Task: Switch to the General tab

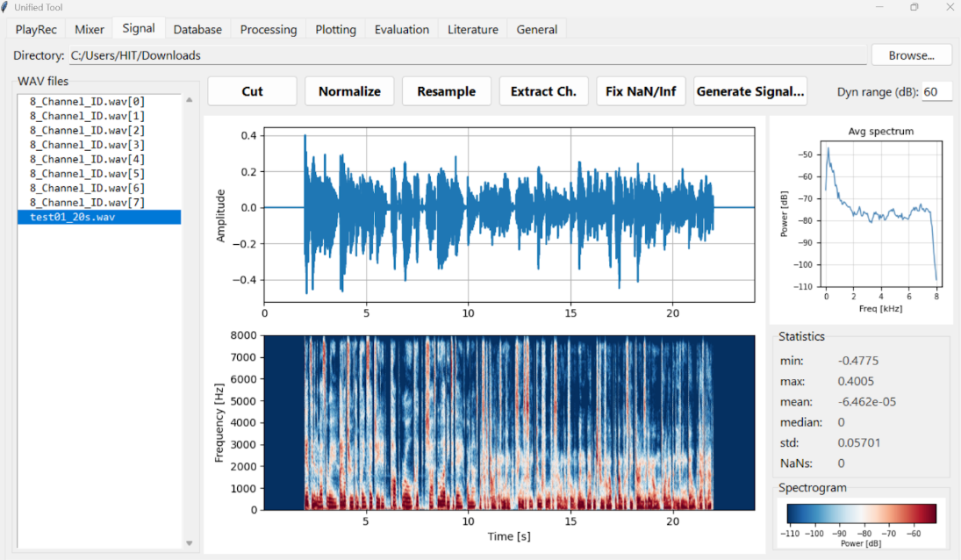Action: tap(537, 30)
